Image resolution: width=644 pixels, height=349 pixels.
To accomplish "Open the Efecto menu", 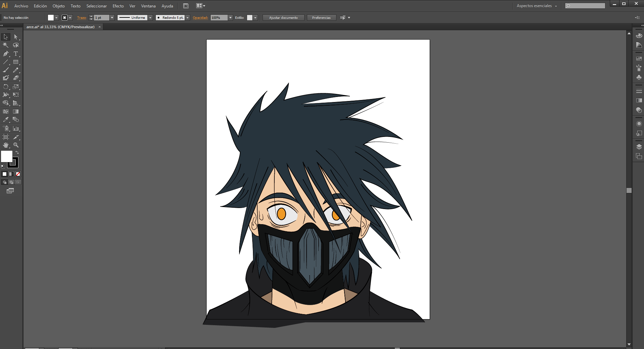I will click(118, 6).
